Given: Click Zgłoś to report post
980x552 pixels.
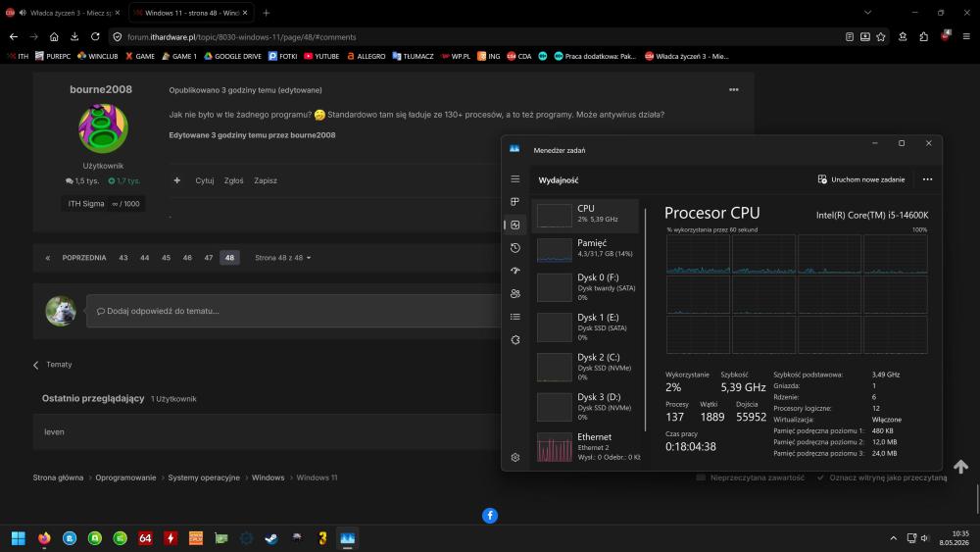Looking at the screenshot, I should pyautogui.click(x=234, y=180).
